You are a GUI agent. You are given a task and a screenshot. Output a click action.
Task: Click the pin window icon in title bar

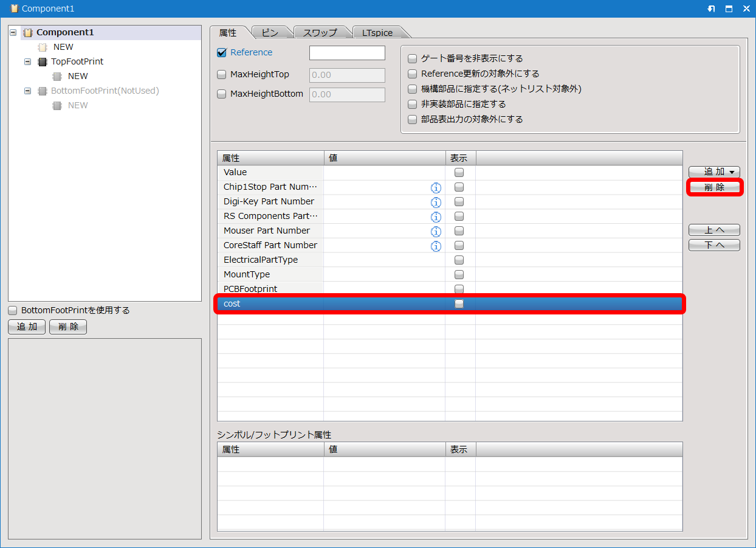tap(711, 9)
